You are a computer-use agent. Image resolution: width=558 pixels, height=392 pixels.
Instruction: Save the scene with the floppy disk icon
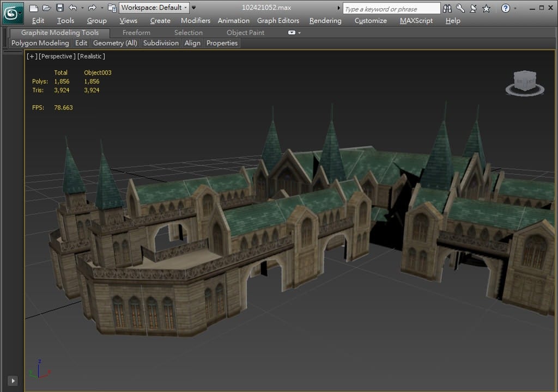tap(59, 8)
